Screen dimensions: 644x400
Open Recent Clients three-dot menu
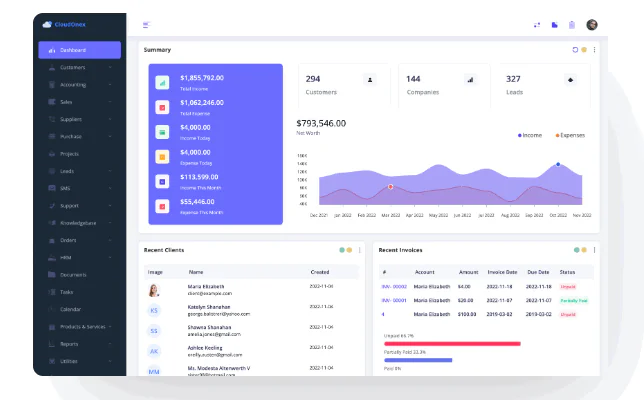pyautogui.click(x=359, y=250)
